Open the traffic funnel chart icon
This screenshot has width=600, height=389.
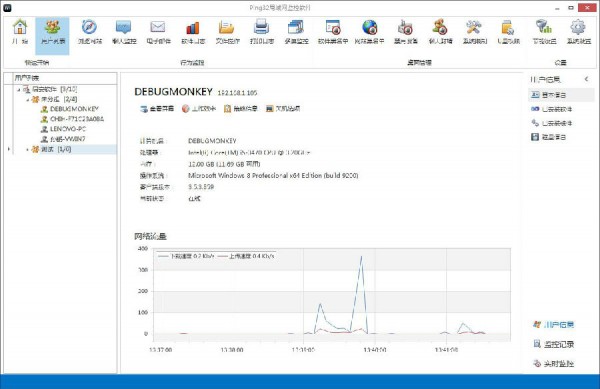tap(544, 32)
